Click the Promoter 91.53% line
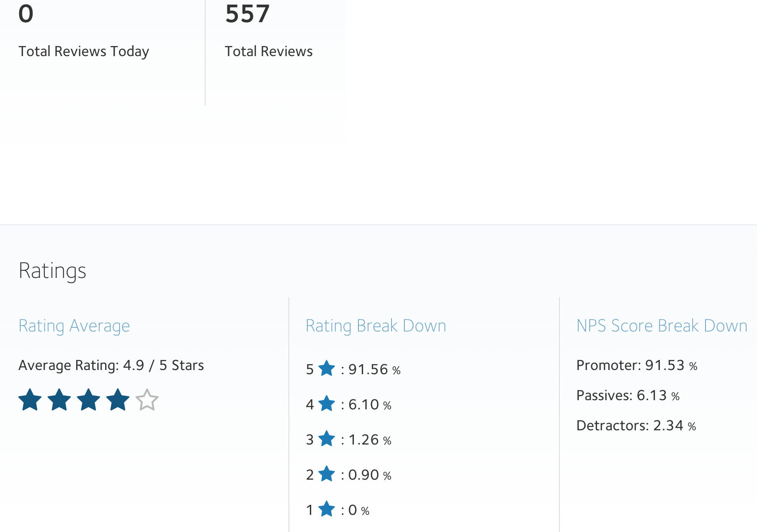The height and width of the screenshot is (532, 757). [x=636, y=365]
